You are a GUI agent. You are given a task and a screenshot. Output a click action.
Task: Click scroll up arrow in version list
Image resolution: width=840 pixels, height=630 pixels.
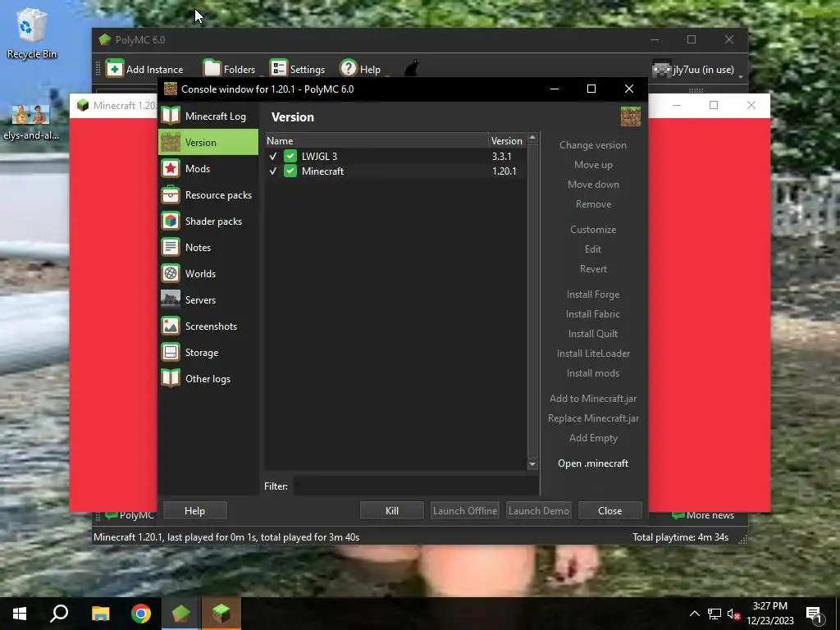532,138
